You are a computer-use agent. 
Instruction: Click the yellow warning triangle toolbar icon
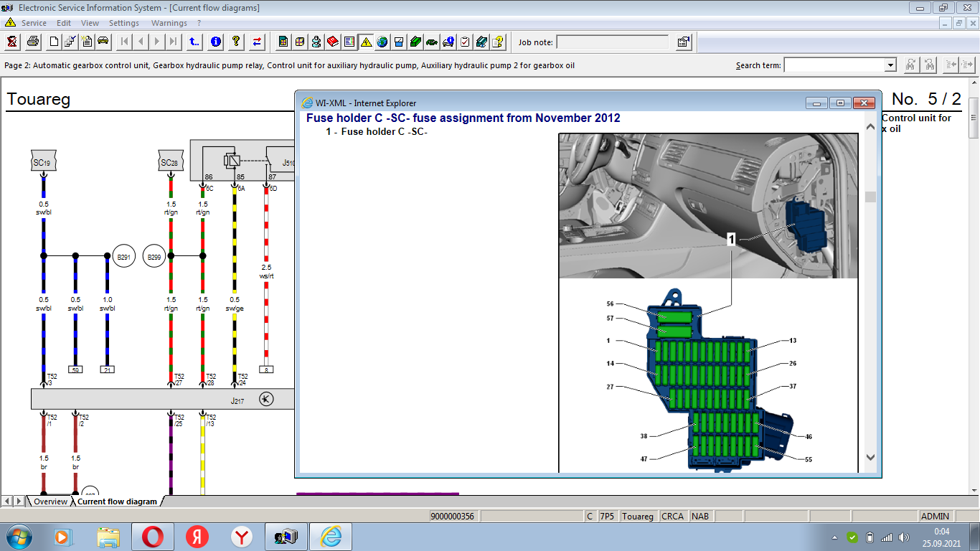tap(367, 42)
